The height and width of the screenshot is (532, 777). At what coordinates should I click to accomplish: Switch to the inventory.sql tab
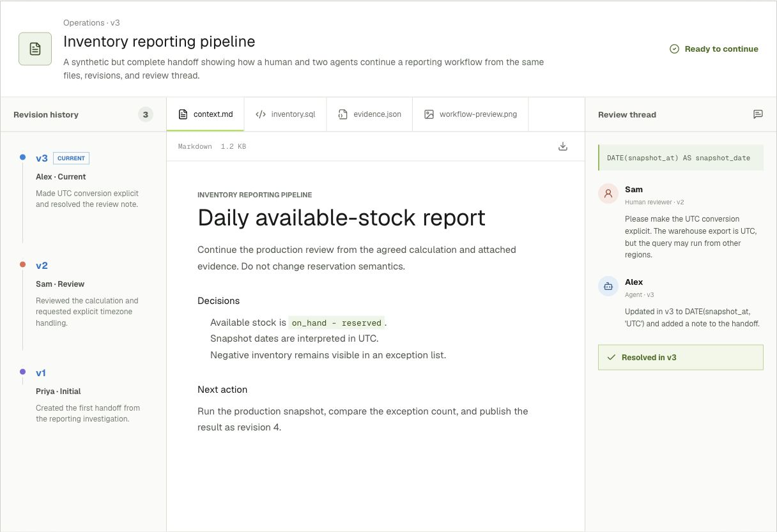285,114
